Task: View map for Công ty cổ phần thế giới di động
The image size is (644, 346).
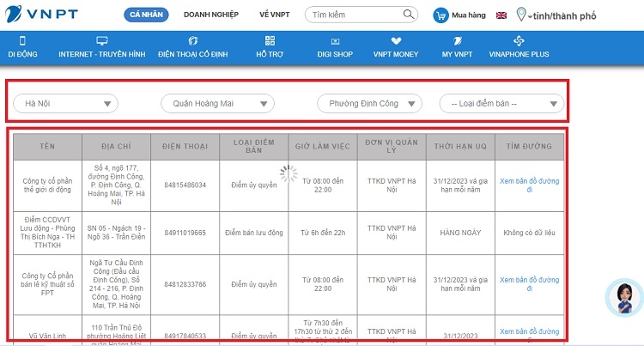Action: tap(530, 185)
